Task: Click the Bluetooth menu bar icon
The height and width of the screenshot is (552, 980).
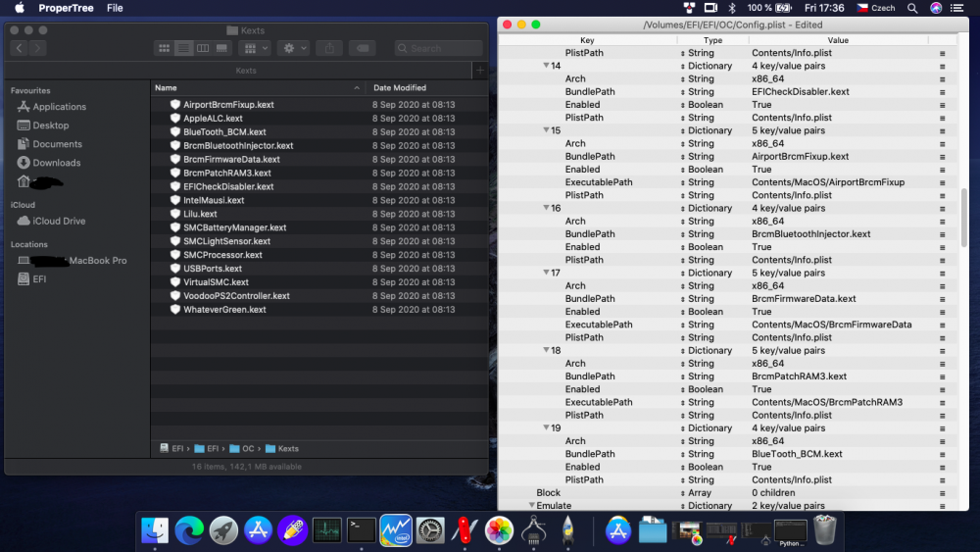Action: click(732, 8)
